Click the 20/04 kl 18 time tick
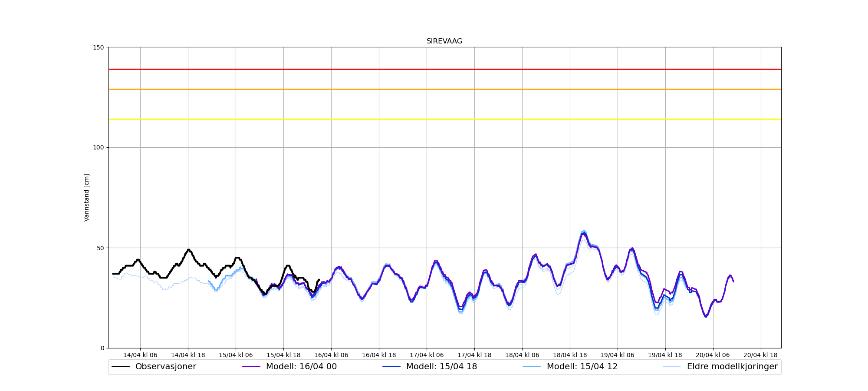Viewport: 868px width, 391px height. [x=761, y=355]
